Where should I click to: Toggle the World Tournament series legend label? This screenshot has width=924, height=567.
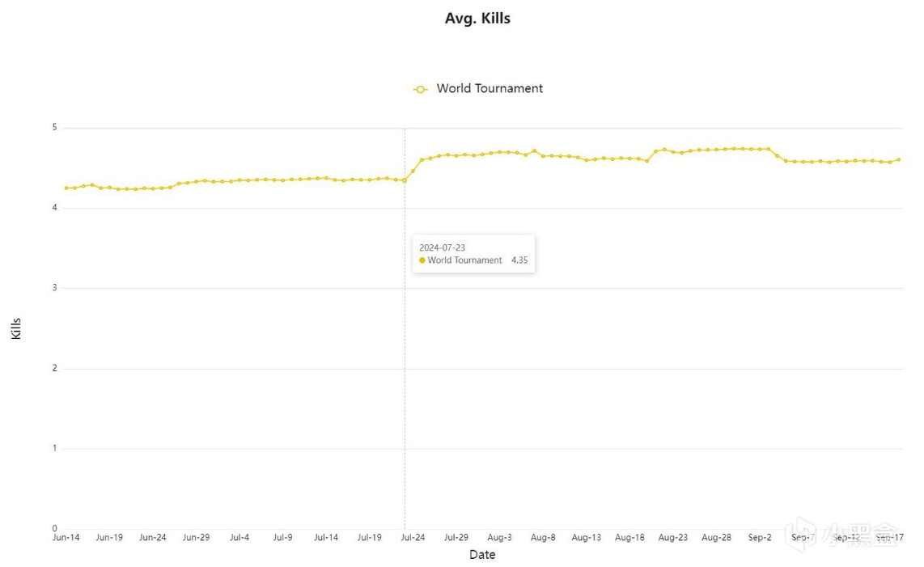490,88
